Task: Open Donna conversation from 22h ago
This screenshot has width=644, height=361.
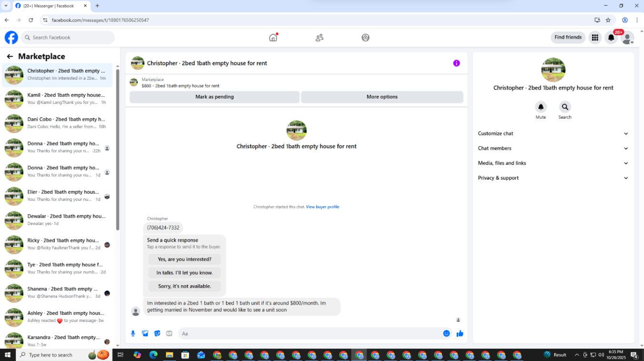Action: click(58, 148)
